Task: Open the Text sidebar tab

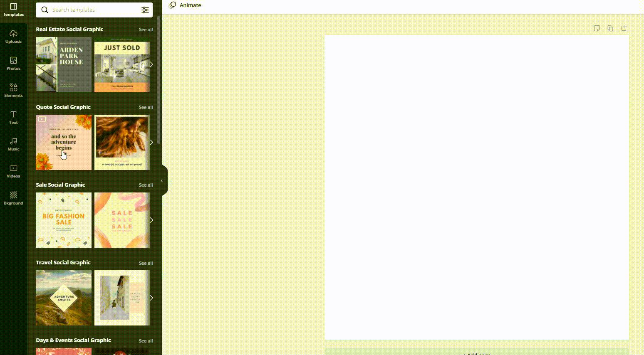Action: pyautogui.click(x=13, y=118)
